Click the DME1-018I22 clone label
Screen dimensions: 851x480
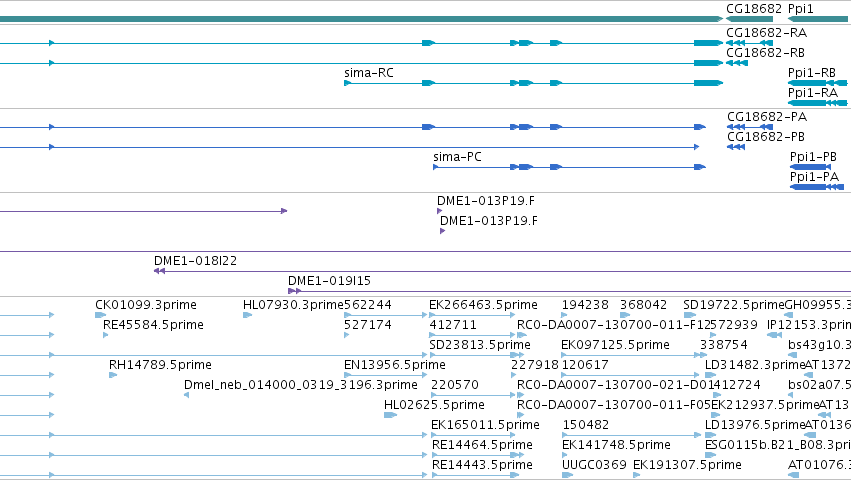pos(195,261)
